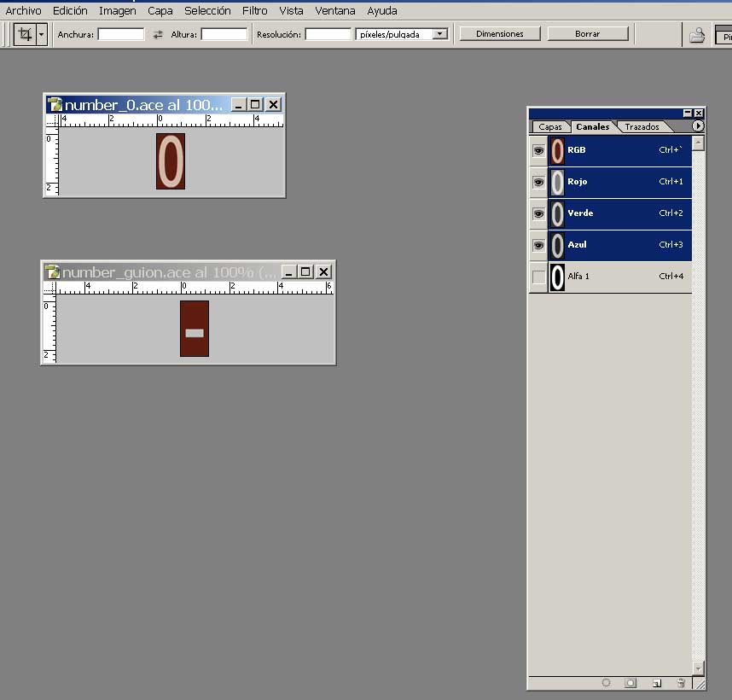Open the Channels panel flyout menu arrow
This screenshot has height=700, width=732.
click(x=698, y=126)
